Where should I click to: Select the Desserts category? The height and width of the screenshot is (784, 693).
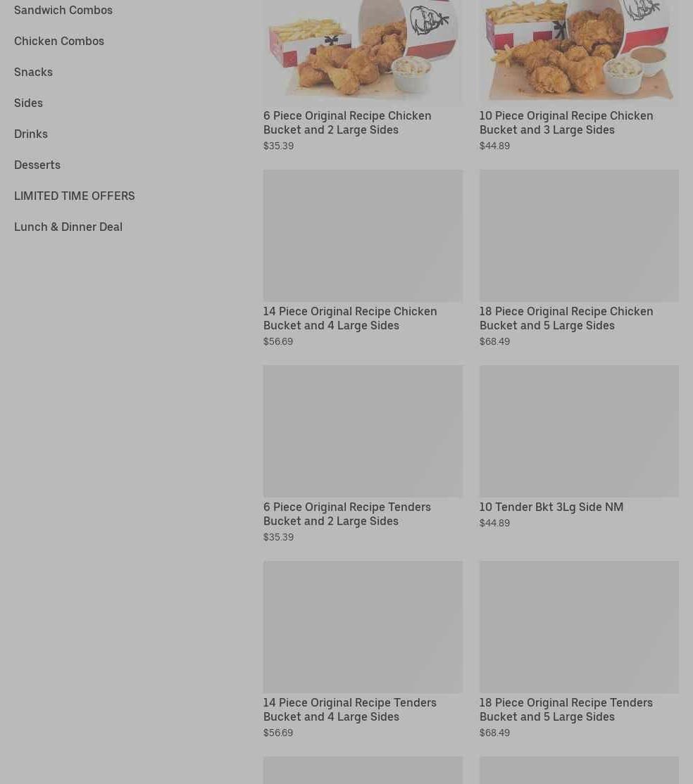tap(37, 165)
